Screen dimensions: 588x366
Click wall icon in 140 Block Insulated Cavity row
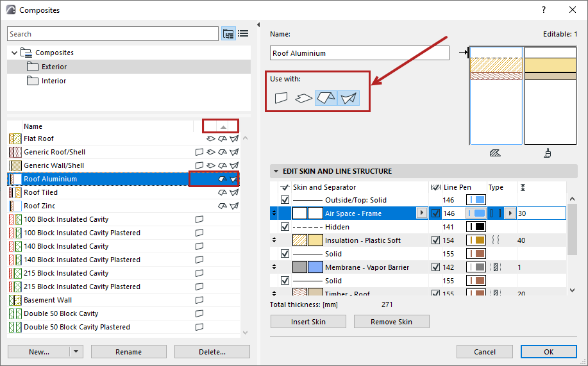click(199, 246)
